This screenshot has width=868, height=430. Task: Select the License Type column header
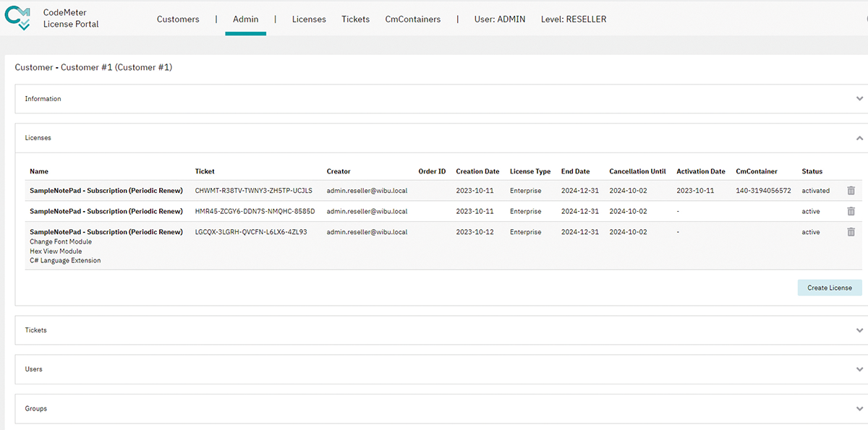[530, 172]
